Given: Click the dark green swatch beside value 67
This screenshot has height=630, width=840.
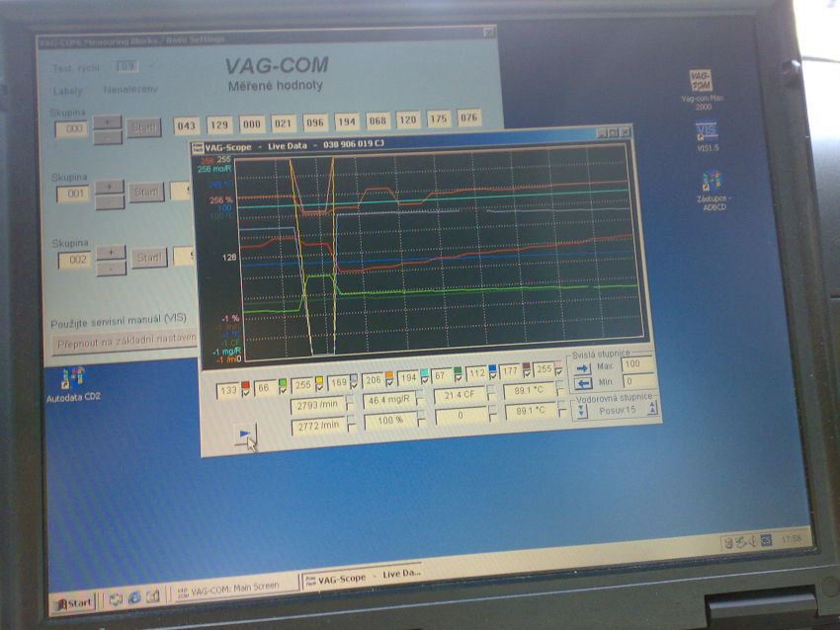Looking at the screenshot, I should 458,370.
